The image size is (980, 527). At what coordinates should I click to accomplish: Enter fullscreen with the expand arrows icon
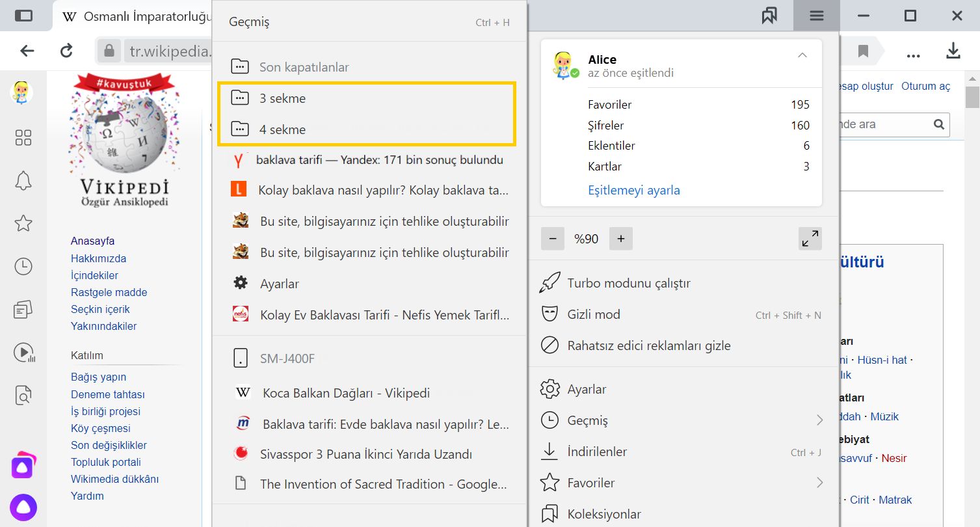tap(810, 239)
